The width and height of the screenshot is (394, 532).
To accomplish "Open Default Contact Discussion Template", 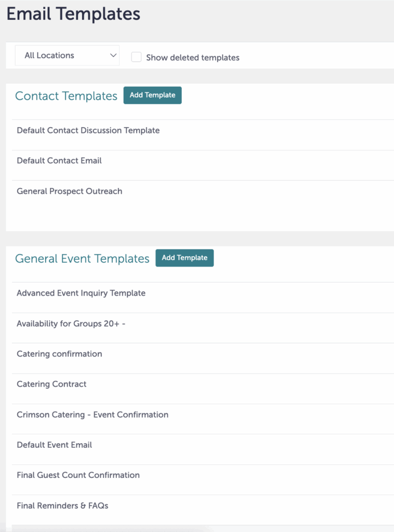I will (x=88, y=130).
